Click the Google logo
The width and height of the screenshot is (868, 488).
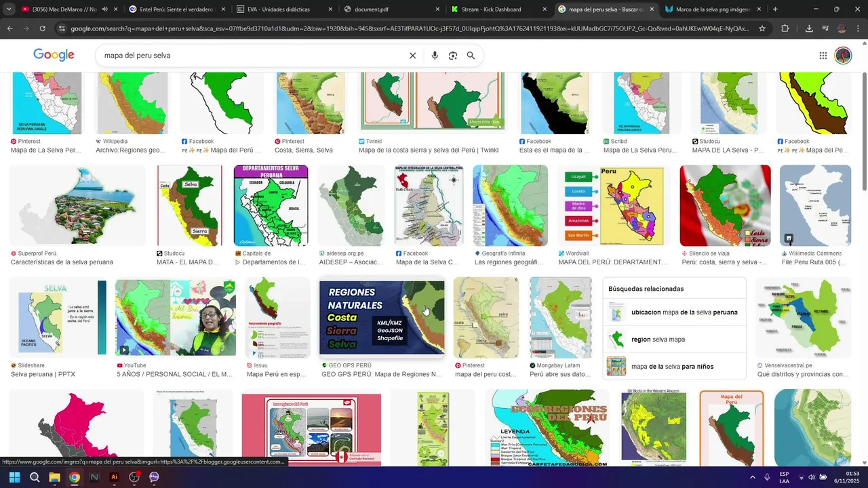(x=54, y=56)
